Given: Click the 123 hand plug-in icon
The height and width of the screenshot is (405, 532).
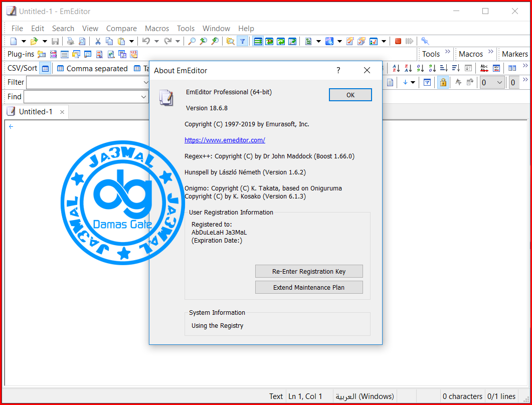Looking at the screenshot, I should click(x=134, y=54).
